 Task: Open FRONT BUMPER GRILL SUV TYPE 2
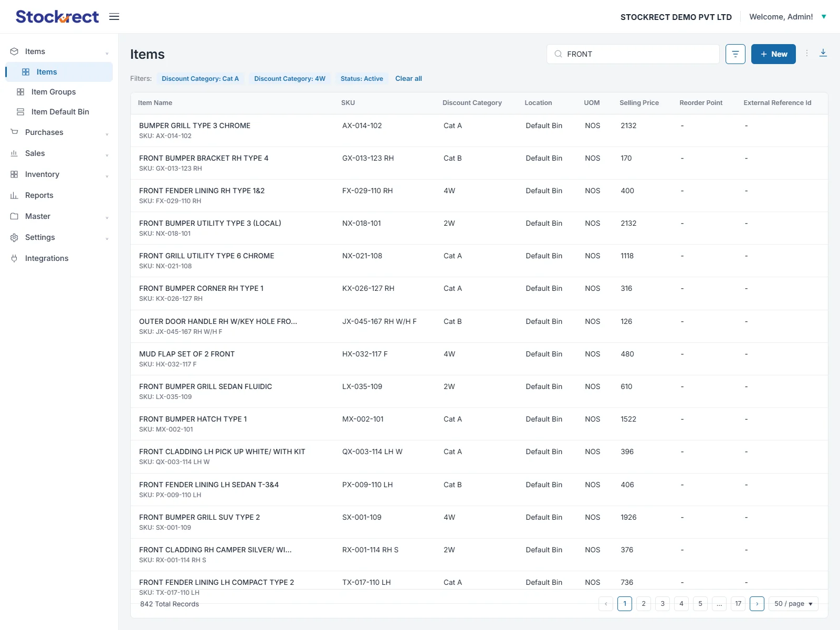(x=199, y=517)
